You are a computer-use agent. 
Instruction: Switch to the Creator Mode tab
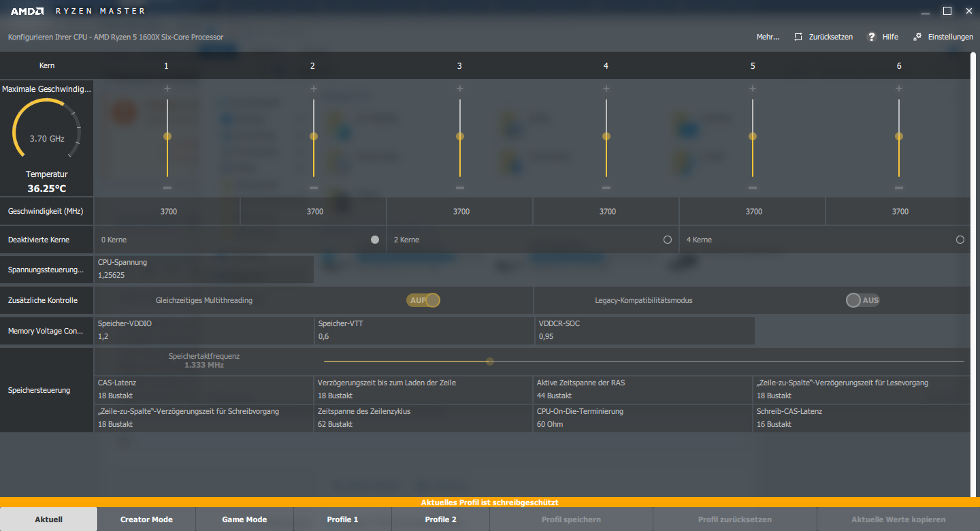[146, 519]
